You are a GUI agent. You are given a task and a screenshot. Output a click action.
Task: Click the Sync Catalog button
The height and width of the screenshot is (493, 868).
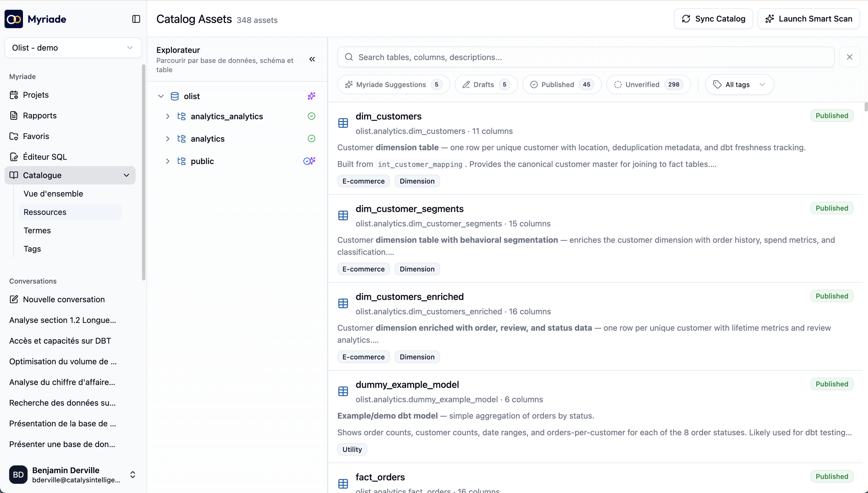tap(713, 19)
